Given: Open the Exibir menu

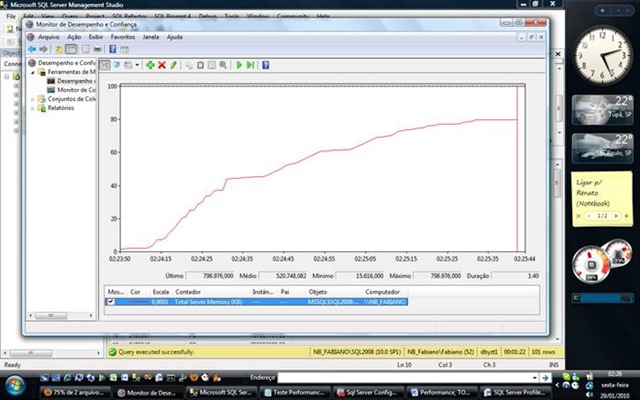Looking at the screenshot, I should point(96,36).
